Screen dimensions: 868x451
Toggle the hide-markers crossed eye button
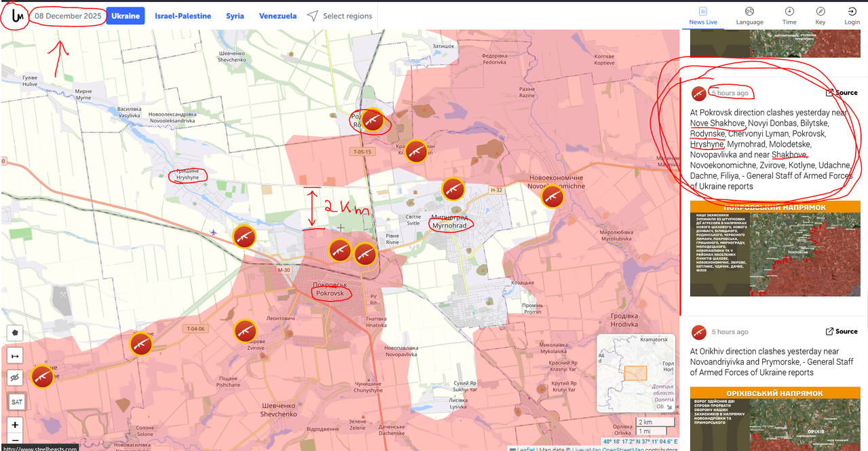coord(15,378)
